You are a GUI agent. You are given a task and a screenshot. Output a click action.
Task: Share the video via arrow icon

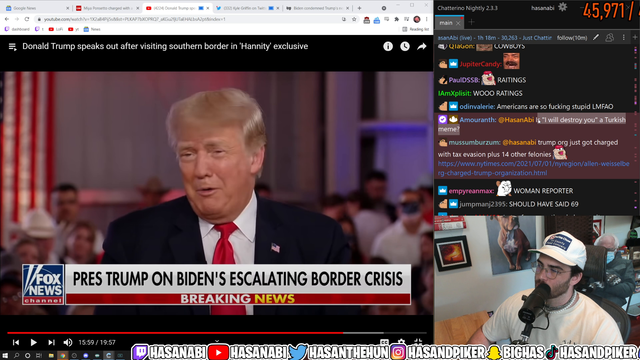(422, 47)
